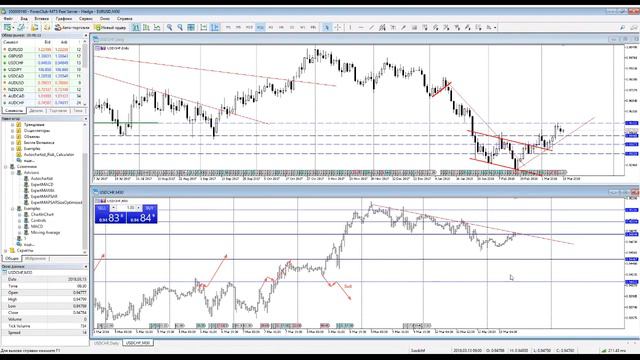640x360 pixels.
Task: Select NZDUSD in Market Watch
Action: click(43, 89)
